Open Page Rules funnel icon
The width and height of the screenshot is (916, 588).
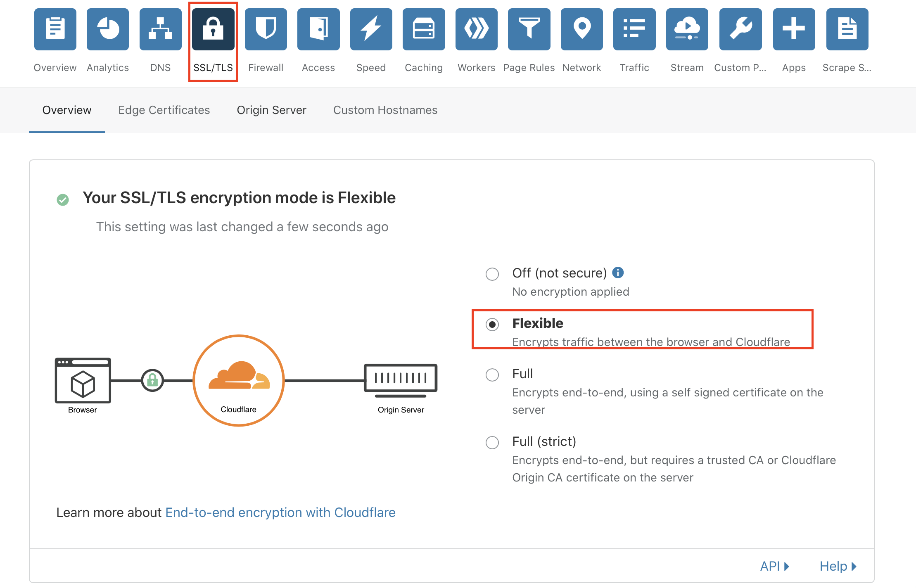pyautogui.click(x=529, y=29)
